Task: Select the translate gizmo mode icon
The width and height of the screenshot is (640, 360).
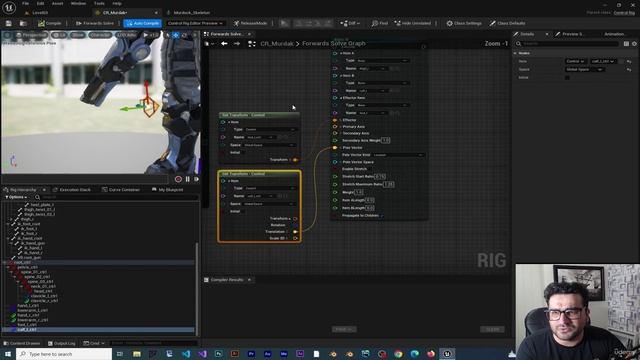Action: click(176, 35)
